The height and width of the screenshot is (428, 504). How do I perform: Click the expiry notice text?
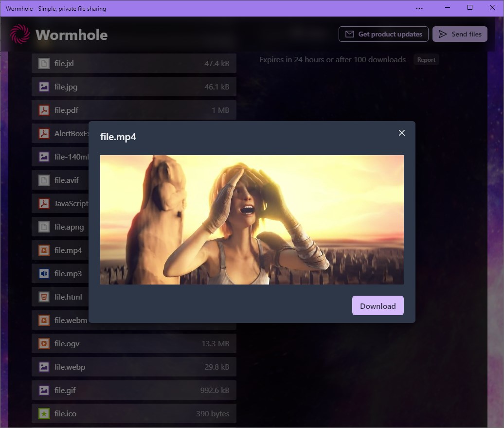(x=332, y=60)
